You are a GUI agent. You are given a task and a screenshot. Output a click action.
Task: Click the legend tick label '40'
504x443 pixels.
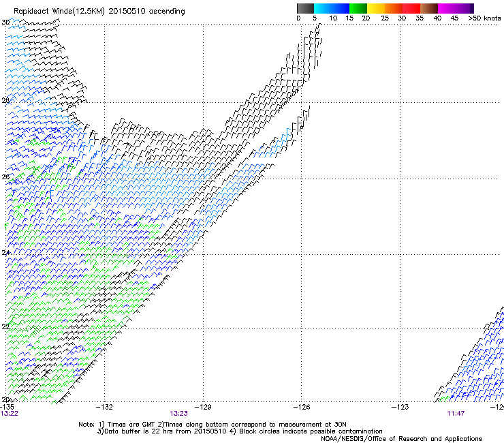coord(437,18)
